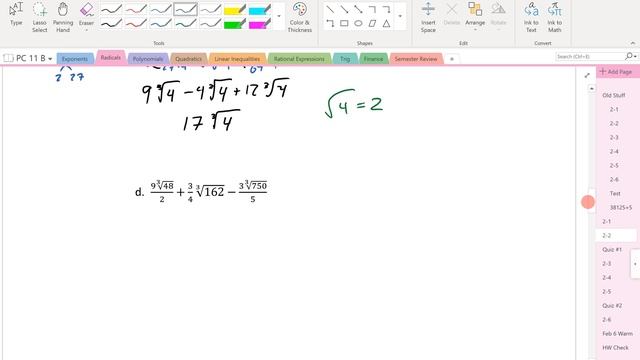This screenshot has width=640, height=360.
Task: Select the green highlighter
Action: click(235, 24)
